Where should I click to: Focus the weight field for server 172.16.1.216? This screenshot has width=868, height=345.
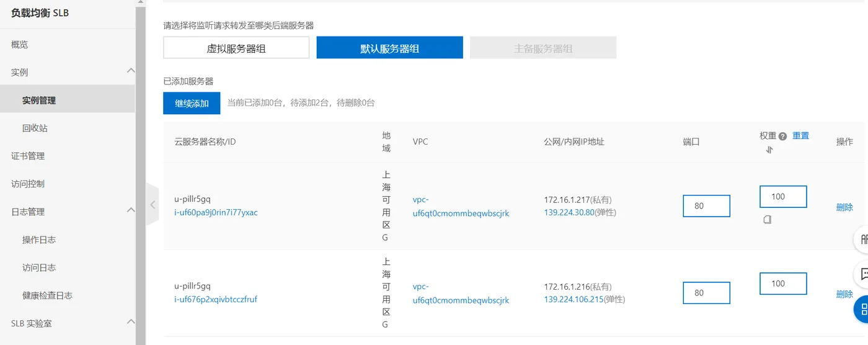point(783,284)
